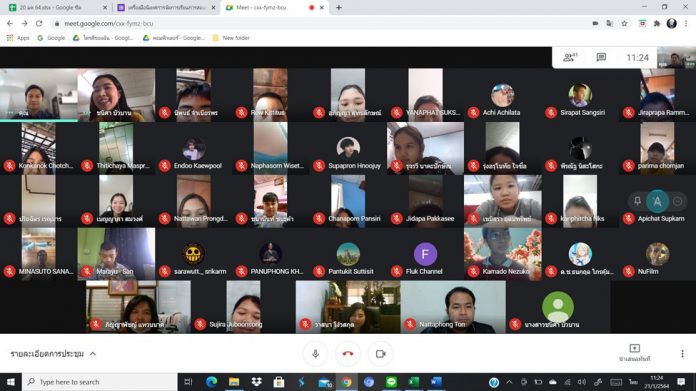Open the meeting chat icon
The height and width of the screenshot is (391, 696).
pyautogui.click(x=601, y=57)
